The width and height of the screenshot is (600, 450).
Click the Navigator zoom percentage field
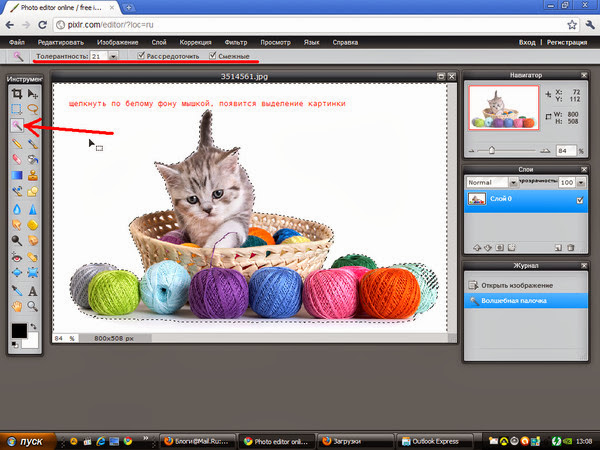[566, 151]
